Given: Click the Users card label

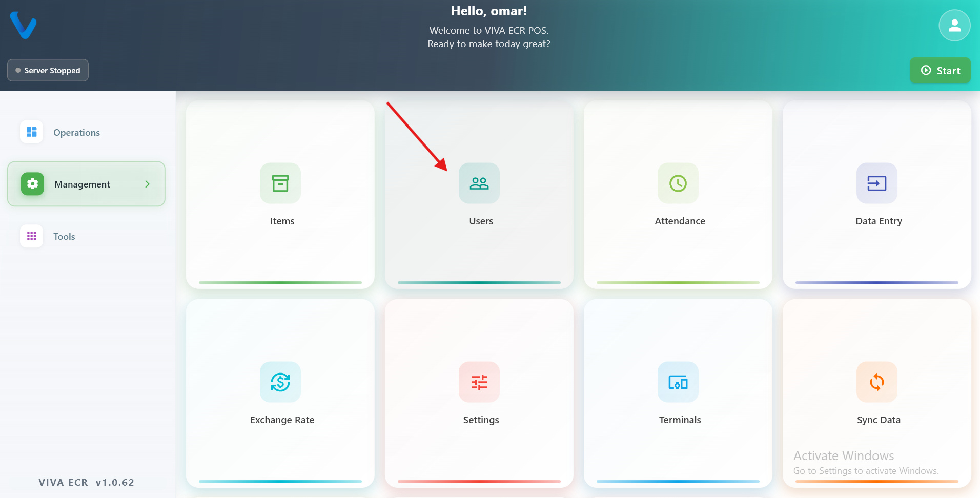Looking at the screenshot, I should tap(481, 221).
